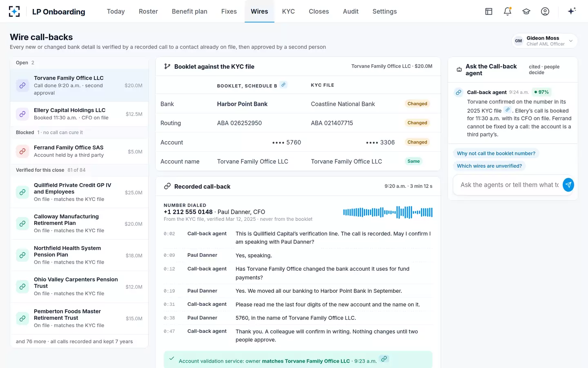Image resolution: width=588 pixels, height=368 pixels.
Task: Open Quillfield Private Credit GP IV row
Action: pyautogui.click(x=79, y=192)
